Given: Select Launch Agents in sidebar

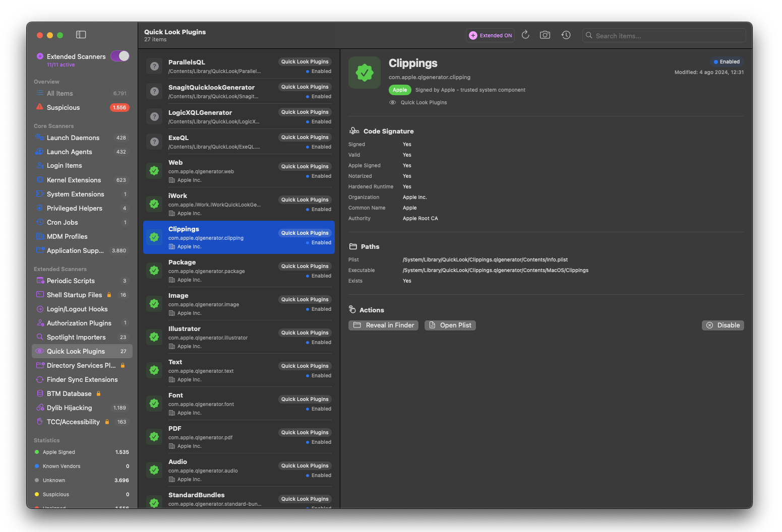Looking at the screenshot, I should pyautogui.click(x=82, y=152).
